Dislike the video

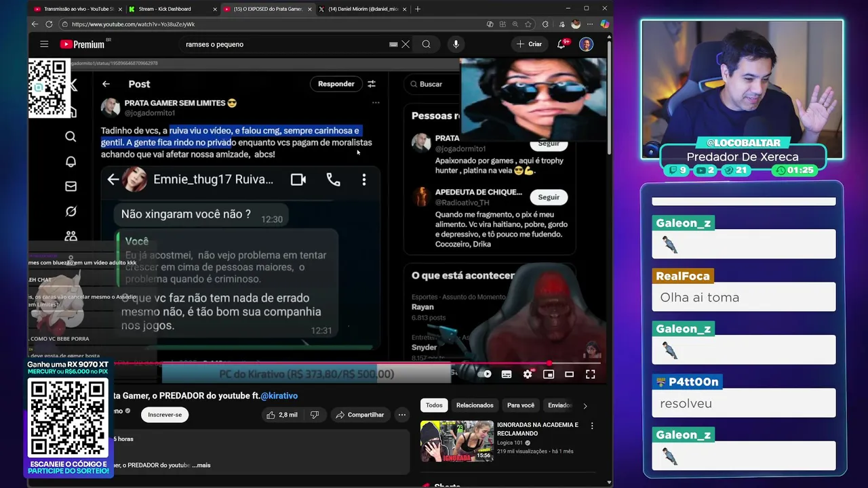314,415
